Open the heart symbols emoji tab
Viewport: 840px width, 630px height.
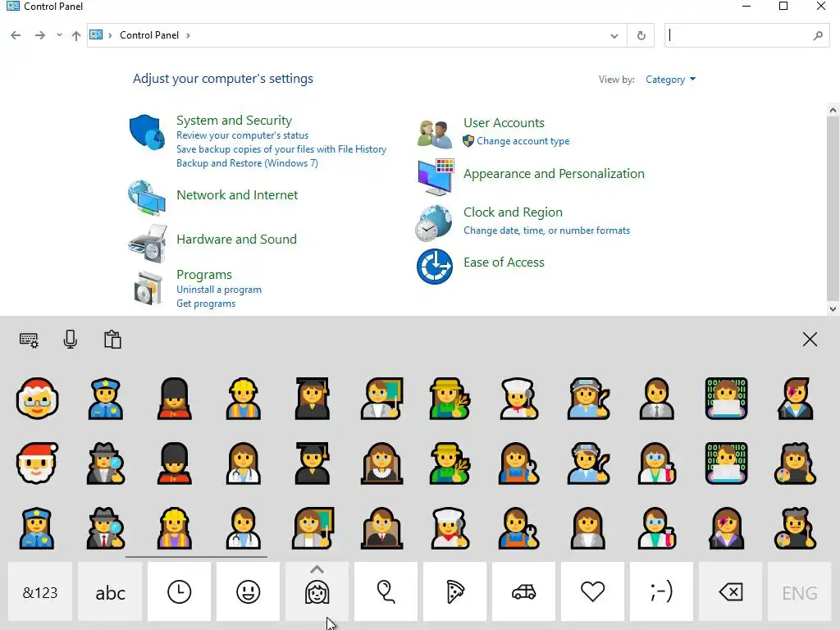[x=592, y=592]
